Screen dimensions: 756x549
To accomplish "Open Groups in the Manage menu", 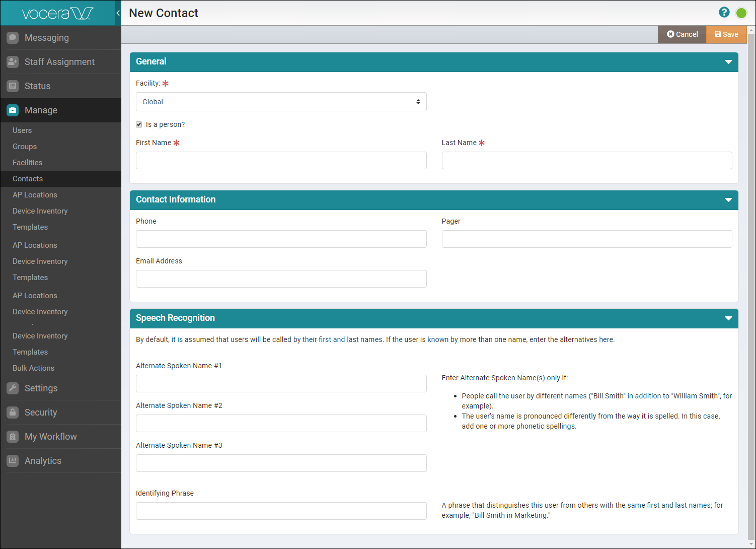I will click(25, 147).
